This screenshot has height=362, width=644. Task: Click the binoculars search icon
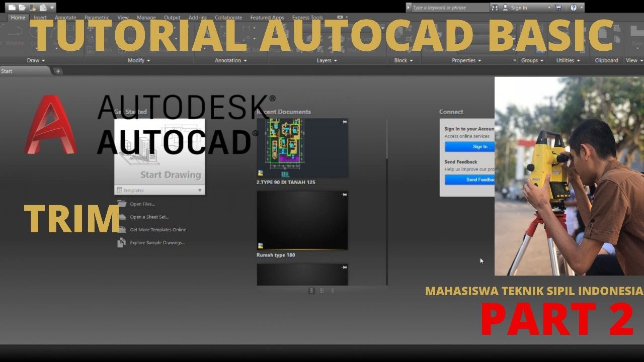tap(495, 8)
